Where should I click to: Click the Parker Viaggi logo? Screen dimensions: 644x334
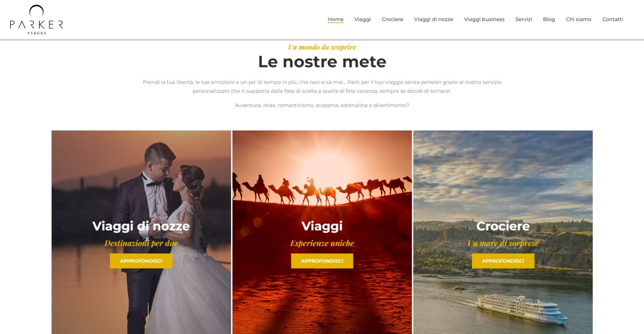point(36,20)
